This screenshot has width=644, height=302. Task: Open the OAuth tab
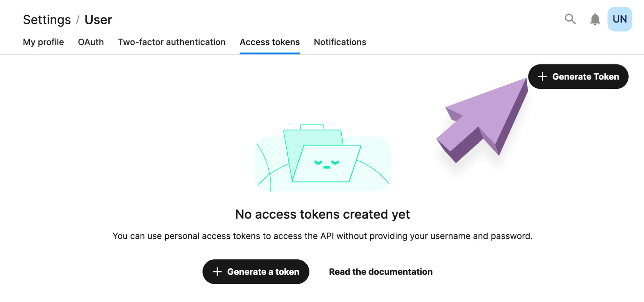click(91, 42)
